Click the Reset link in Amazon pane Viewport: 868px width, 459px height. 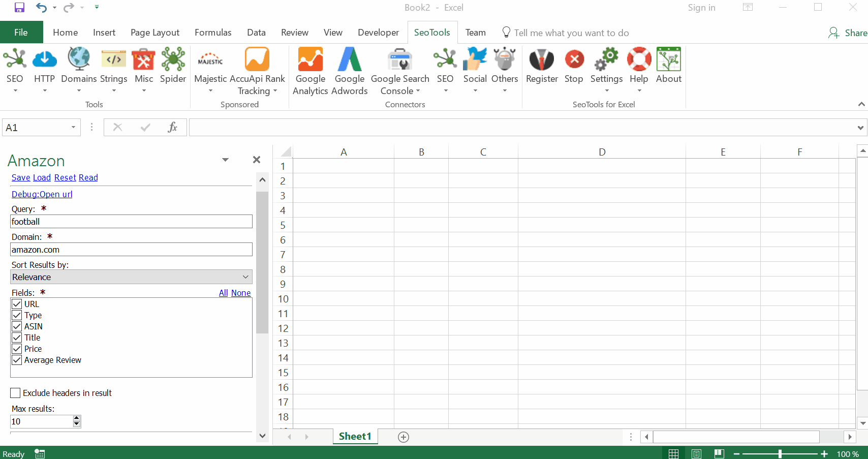click(x=65, y=177)
